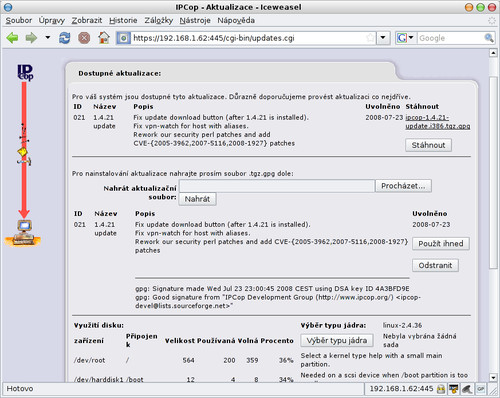The width and height of the screenshot is (500, 398).
Task: Open the home page icon
Action: 104,38
